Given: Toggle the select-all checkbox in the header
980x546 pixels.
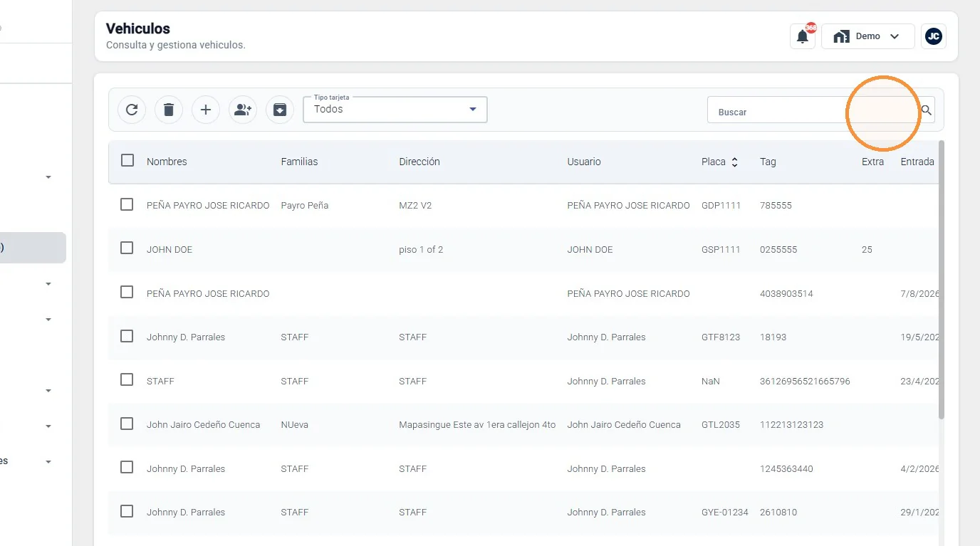Looking at the screenshot, I should pos(127,161).
